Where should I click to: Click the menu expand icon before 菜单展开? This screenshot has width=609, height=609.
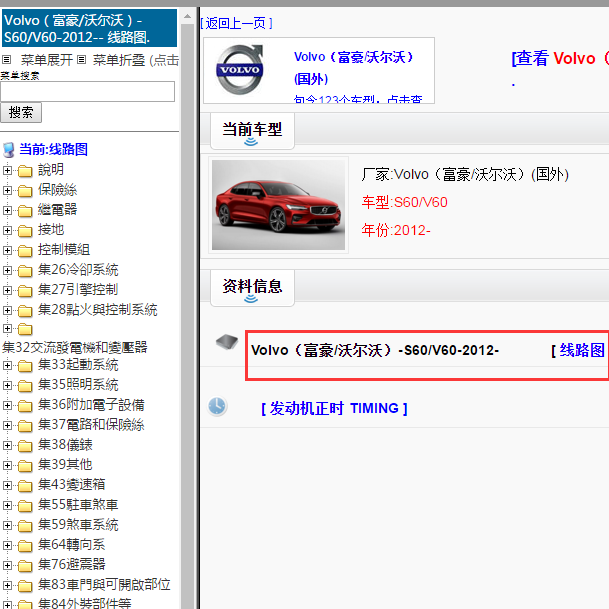[x=6, y=60]
